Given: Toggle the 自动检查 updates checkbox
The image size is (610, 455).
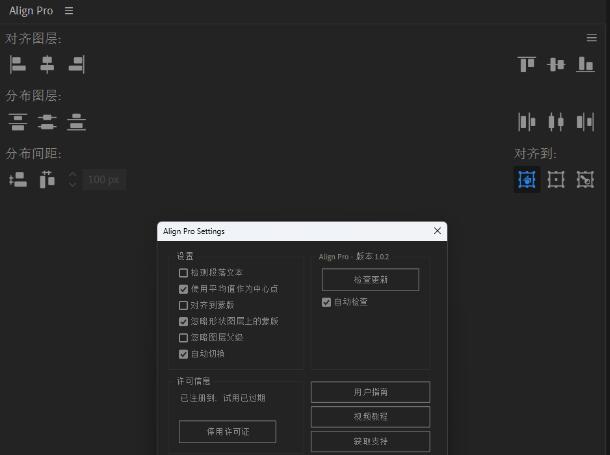Looking at the screenshot, I should click(326, 302).
